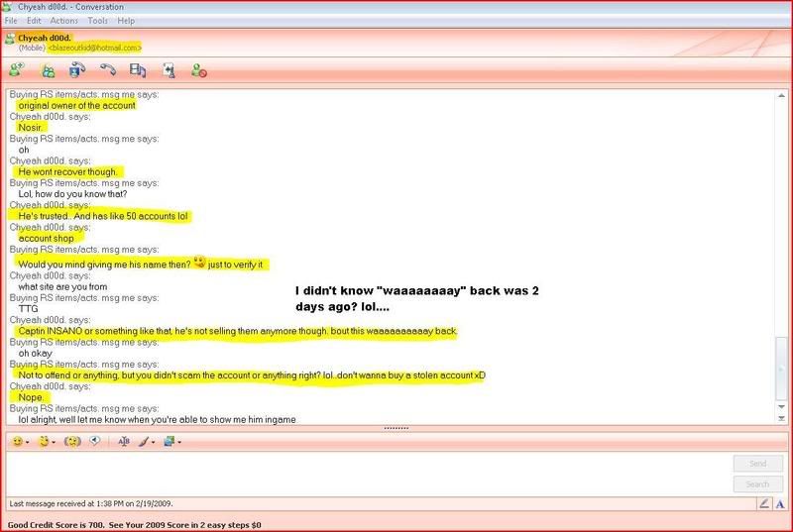The image size is (793, 532).
Task: Click the message "oh okay"
Action: coord(35,353)
